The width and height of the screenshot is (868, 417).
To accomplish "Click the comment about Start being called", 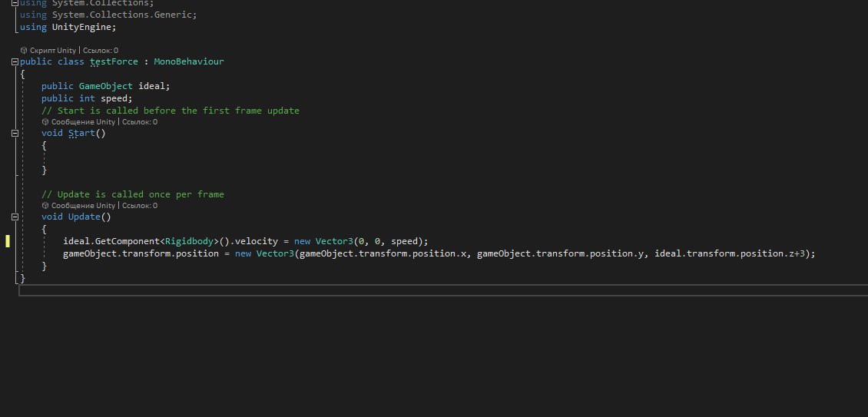I will point(171,111).
